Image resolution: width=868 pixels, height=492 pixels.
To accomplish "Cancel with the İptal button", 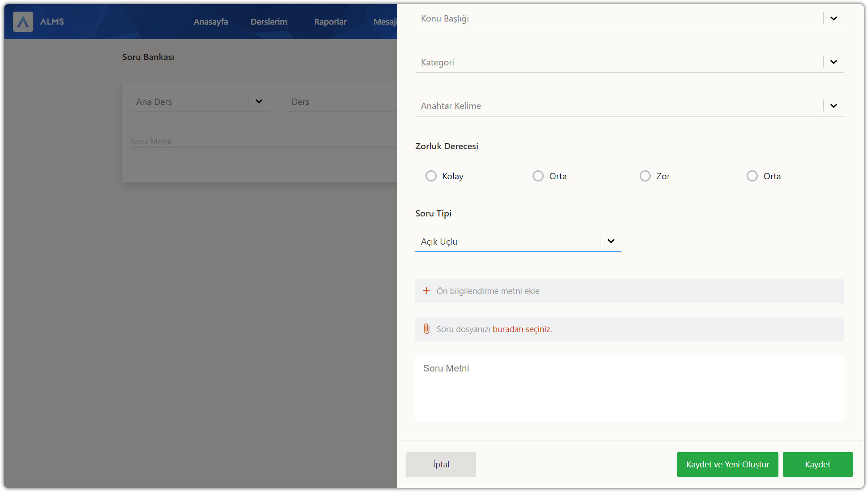I will (441, 464).
